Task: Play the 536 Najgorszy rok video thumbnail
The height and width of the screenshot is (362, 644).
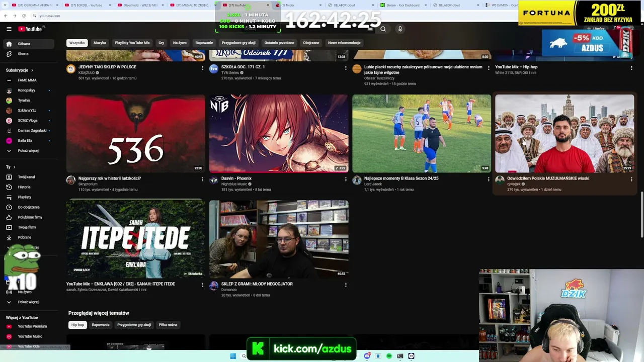Action: 136,133
